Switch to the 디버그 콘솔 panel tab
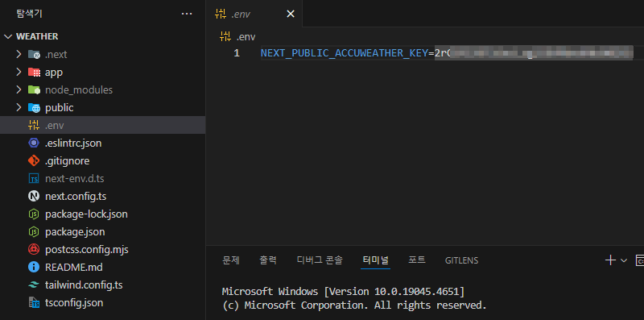This screenshot has height=320, width=644. 320,260
